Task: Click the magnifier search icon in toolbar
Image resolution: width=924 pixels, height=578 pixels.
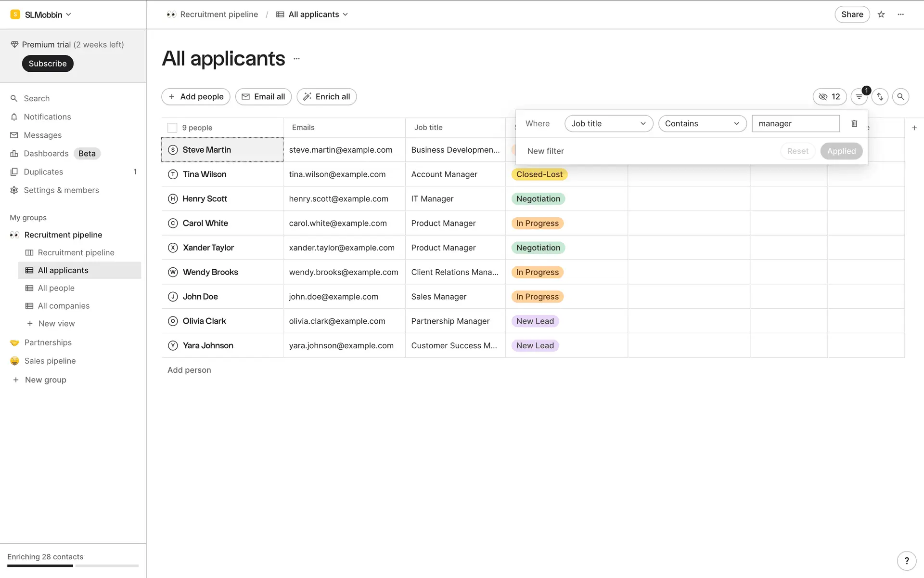Action: (900, 97)
